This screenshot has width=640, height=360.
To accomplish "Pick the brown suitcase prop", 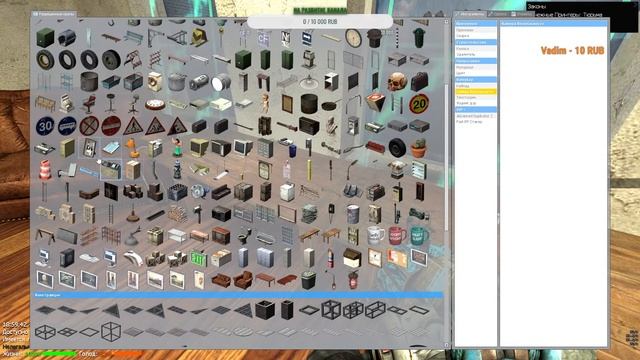I will tap(419, 82).
